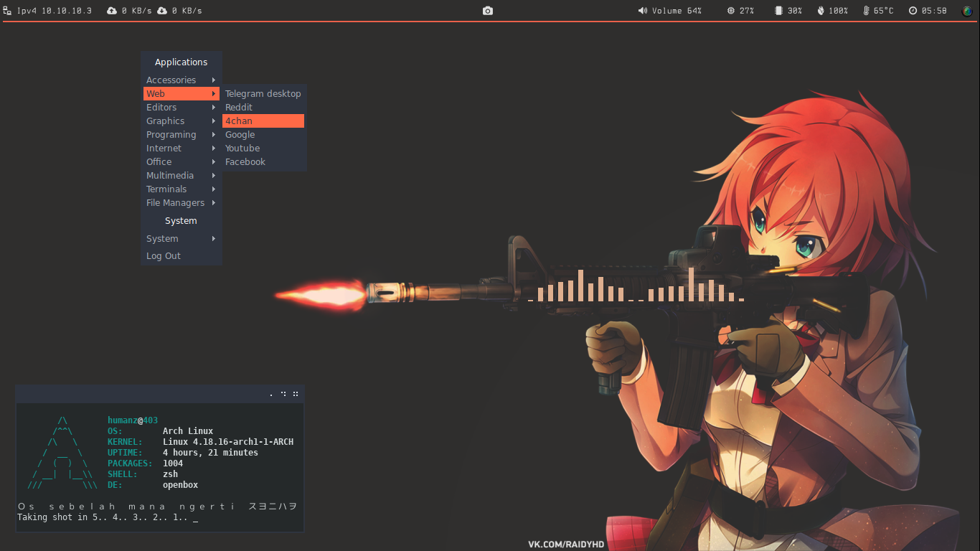Click the terminal window title bar
Screen dimensions: 980x551
coord(160,394)
